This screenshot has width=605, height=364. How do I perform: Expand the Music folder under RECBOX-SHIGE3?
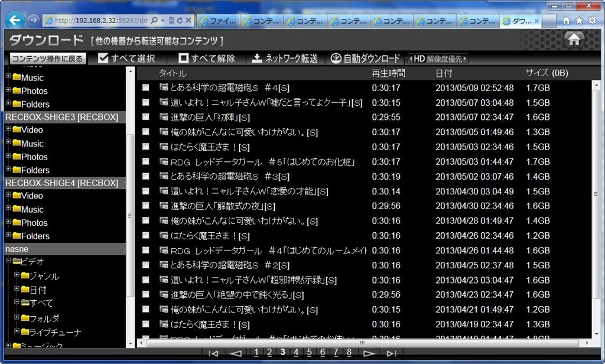point(8,142)
